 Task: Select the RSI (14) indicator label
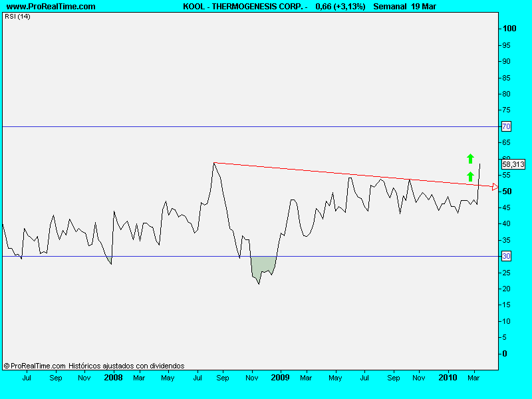[17, 16]
